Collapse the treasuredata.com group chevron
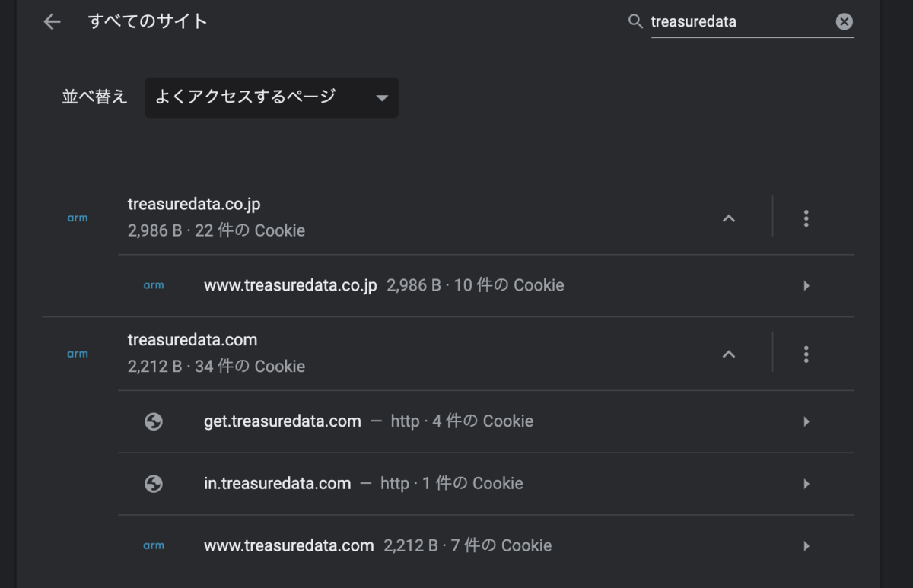This screenshot has width=913, height=588. point(729,354)
